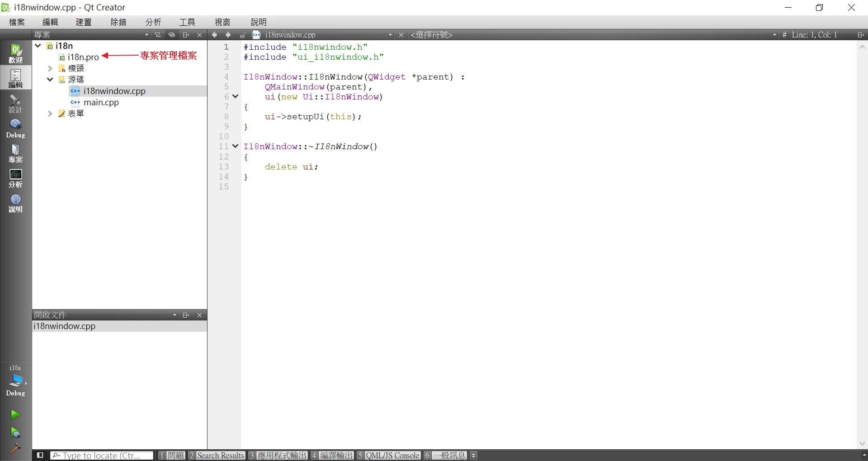Open the projects panel view dropdown
The image size is (868, 461).
point(146,35)
